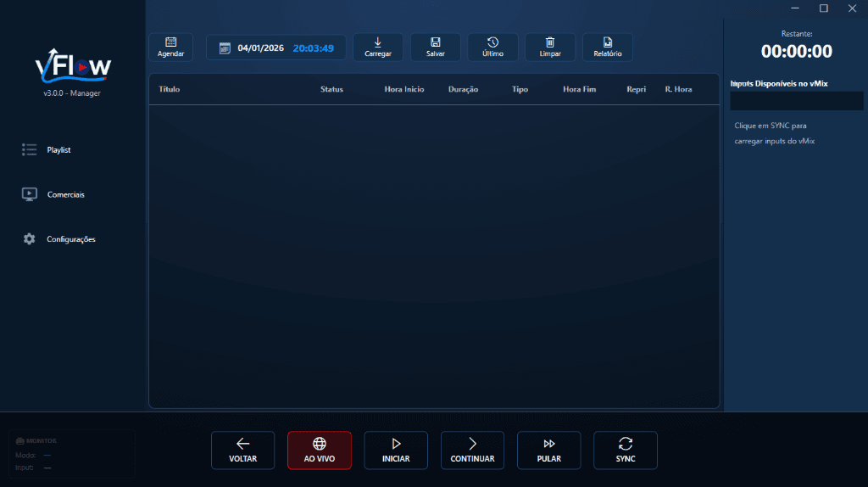Load the last playlist via Último
868x487 pixels.
click(x=492, y=47)
